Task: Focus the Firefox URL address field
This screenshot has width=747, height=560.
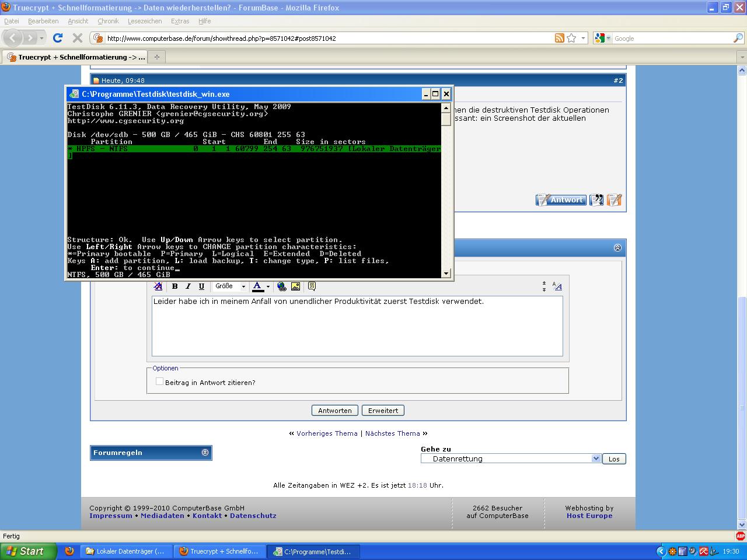Action: [329, 38]
